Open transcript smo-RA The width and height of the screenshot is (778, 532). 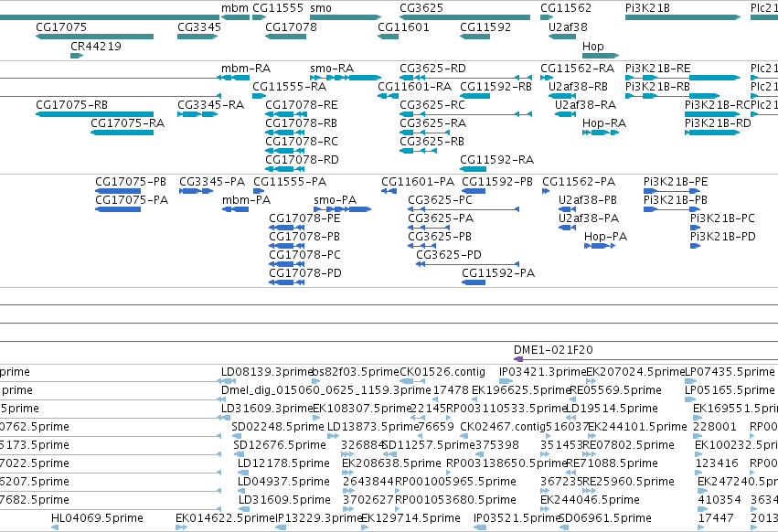coord(332,69)
